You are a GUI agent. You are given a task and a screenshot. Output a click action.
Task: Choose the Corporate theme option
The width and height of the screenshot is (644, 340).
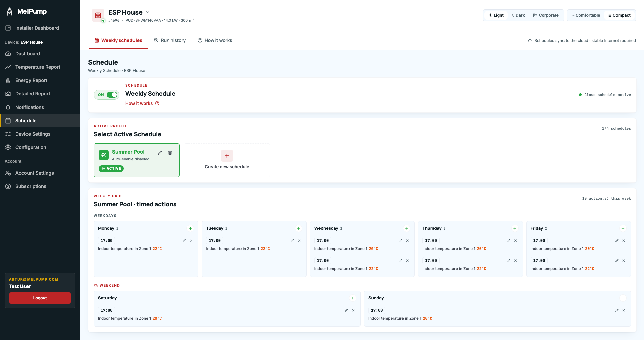click(546, 15)
